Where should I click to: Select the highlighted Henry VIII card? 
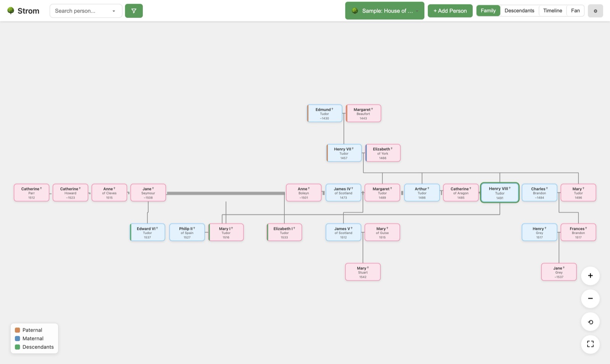pyautogui.click(x=500, y=193)
